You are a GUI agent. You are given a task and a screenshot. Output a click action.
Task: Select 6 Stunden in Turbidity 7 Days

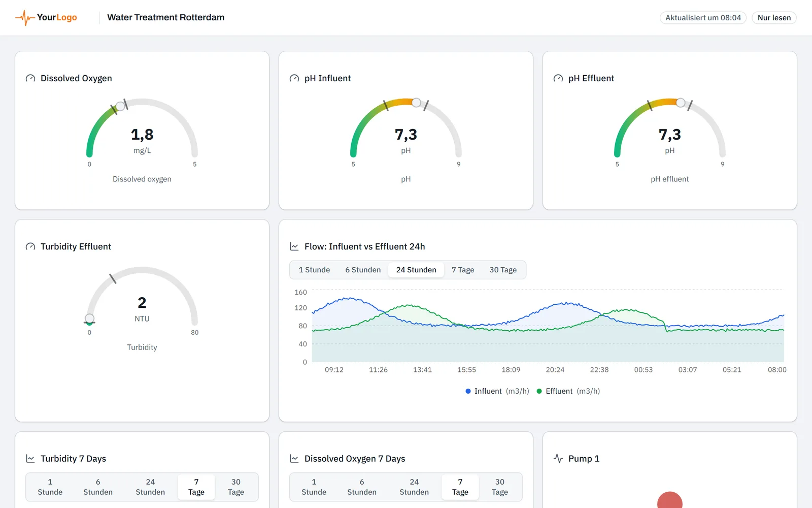(x=98, y=487)
